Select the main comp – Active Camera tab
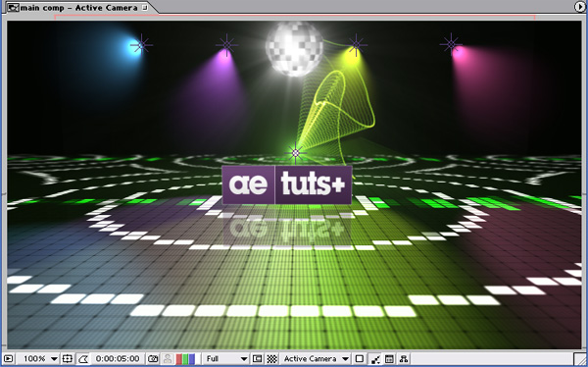This screenshot has height=367, width=588. [78, 7]
